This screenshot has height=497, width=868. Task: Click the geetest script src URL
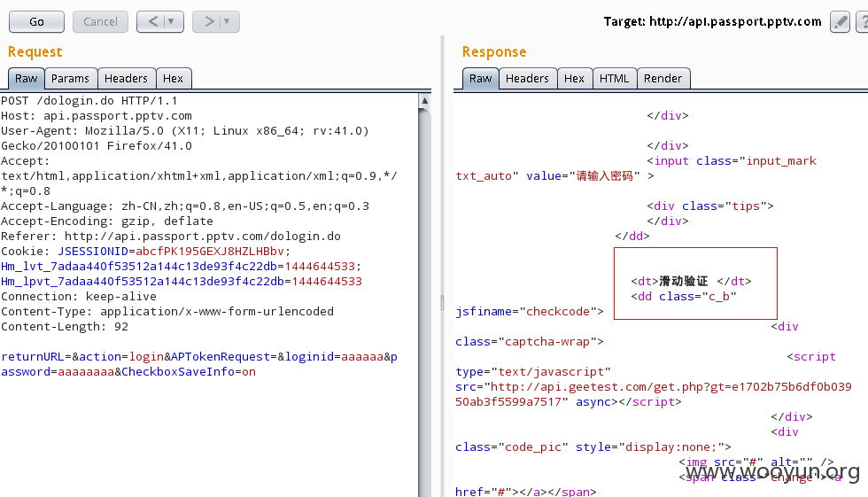point(654,394)
